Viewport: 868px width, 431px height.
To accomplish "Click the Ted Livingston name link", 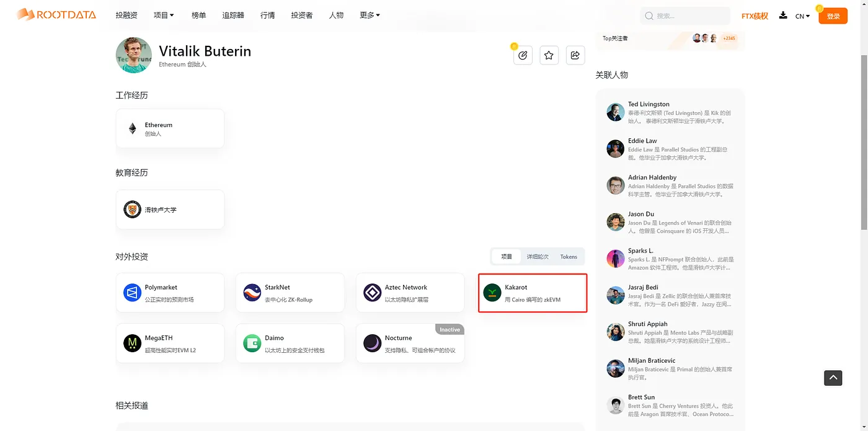I will (x=649, y=104).
